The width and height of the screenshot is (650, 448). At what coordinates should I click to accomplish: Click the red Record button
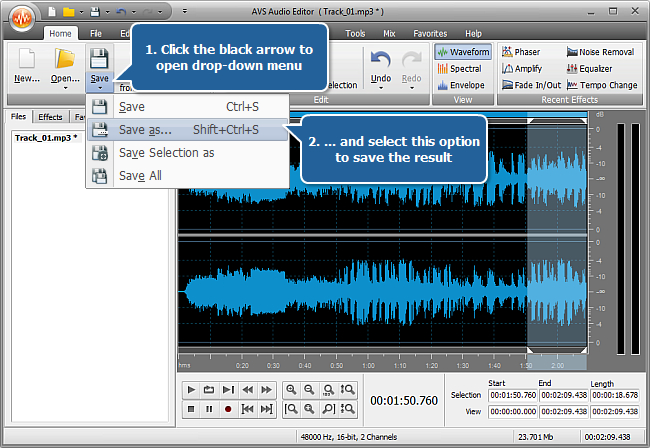(228, 409)
